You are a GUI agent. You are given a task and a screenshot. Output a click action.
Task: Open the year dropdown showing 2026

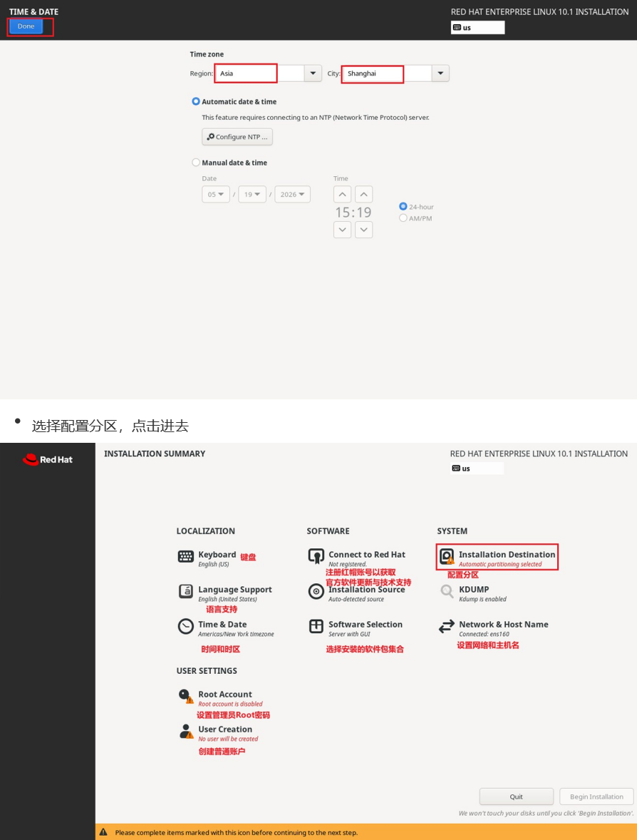tap(292, 195)
